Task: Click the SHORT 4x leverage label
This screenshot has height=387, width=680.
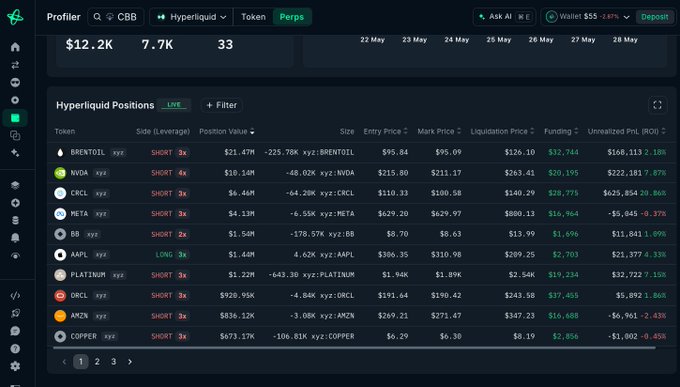Action: [170, 173]
